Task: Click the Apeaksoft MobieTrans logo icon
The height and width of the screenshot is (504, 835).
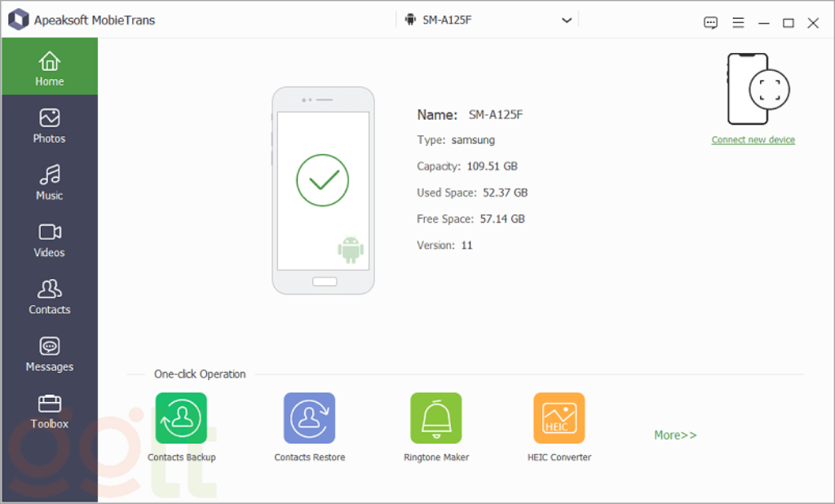Action: (18, 20)
